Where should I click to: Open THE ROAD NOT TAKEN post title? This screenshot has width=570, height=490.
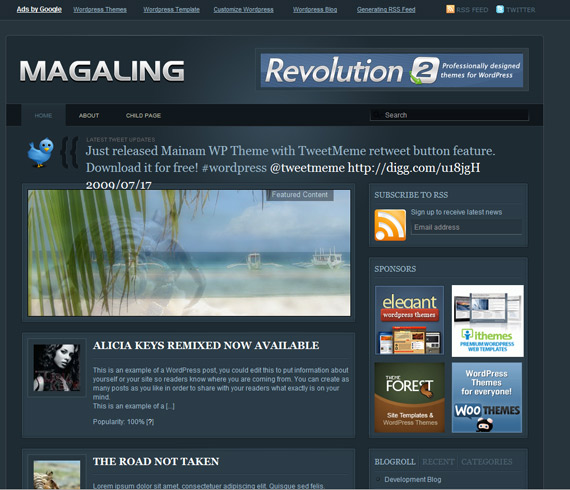tap(156, 461)
